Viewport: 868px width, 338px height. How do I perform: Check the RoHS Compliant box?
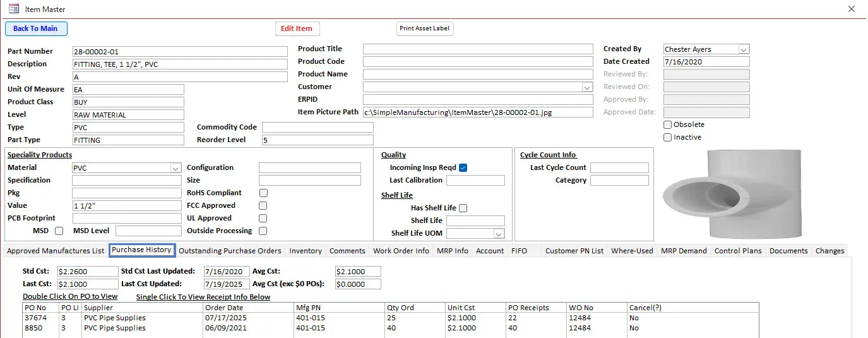tap(263, 193)
